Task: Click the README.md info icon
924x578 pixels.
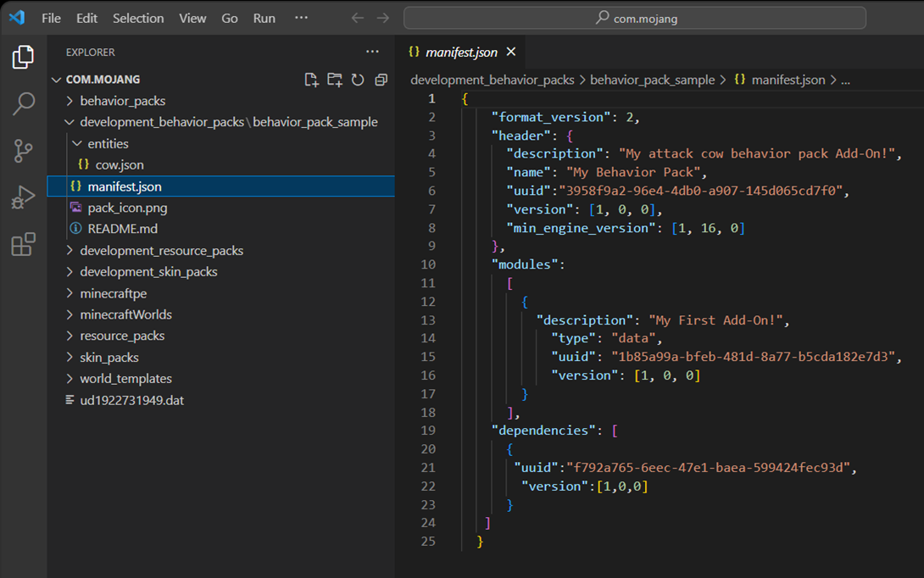Action: [x=75, y=228]
